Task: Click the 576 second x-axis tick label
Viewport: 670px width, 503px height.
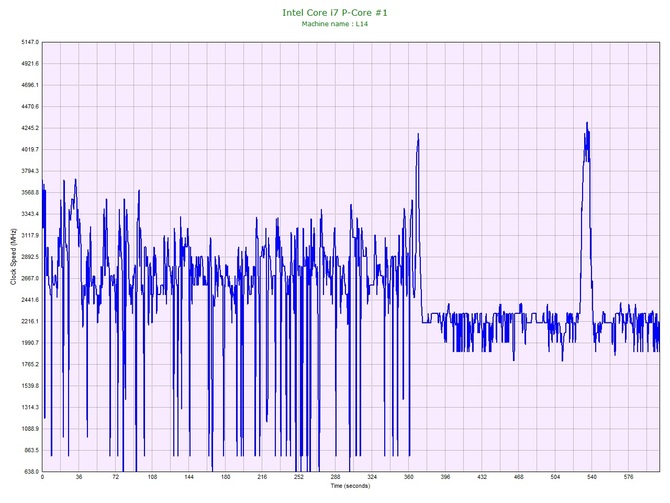Action: click(x=629, y=477)
